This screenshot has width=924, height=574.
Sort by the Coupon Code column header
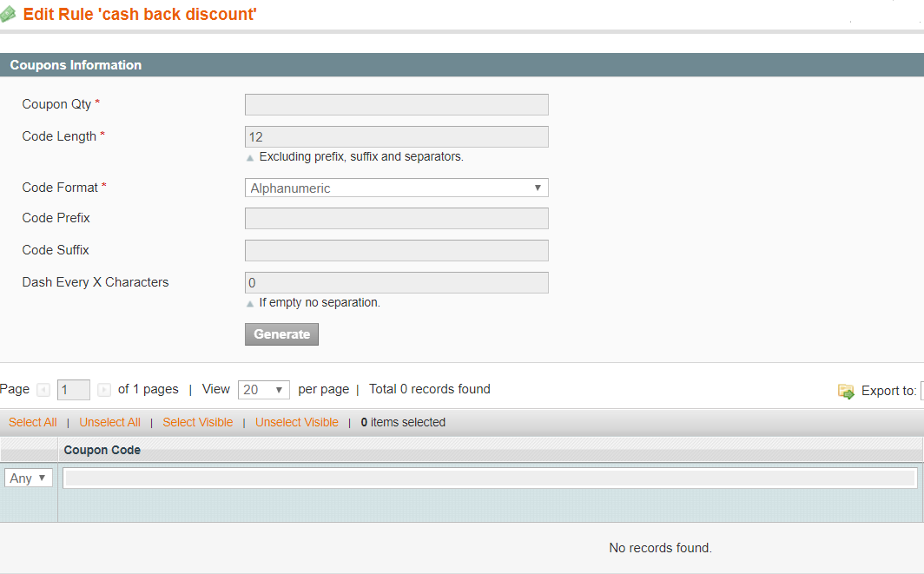pos(102,450)
